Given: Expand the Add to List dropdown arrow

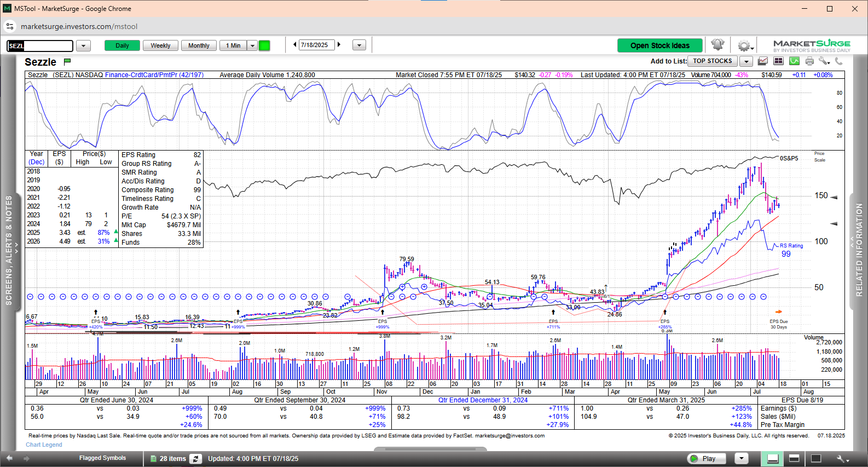Looking at the screenshot, I should pos(747,61).
